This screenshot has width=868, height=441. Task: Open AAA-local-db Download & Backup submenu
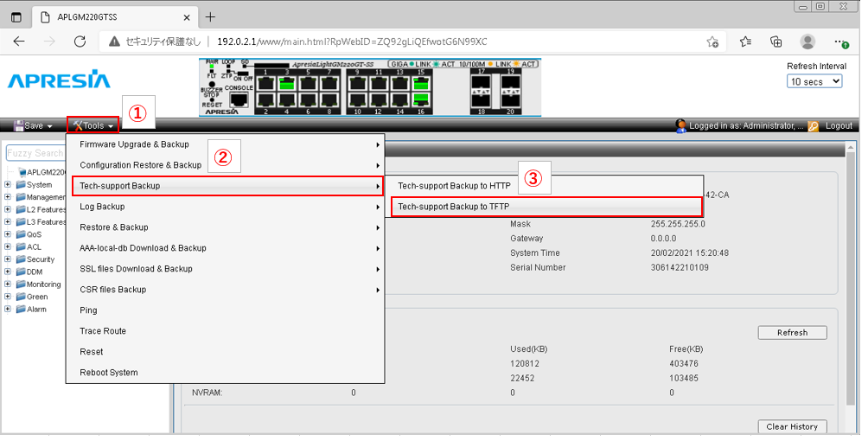pos(226,248)
